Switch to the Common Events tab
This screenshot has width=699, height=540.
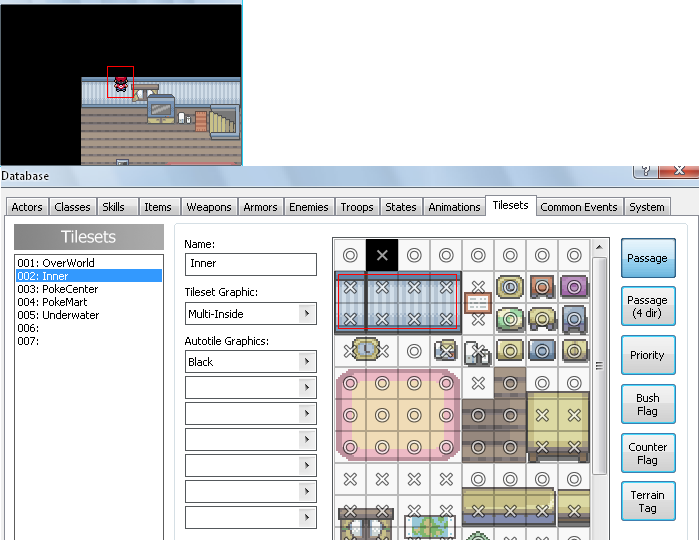click(579, 207)
